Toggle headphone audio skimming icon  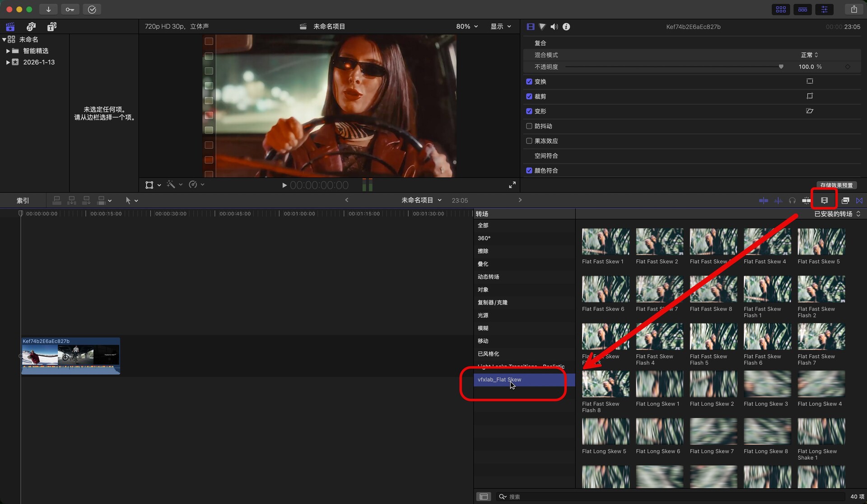pyautogui.click(x=792, y=200)
